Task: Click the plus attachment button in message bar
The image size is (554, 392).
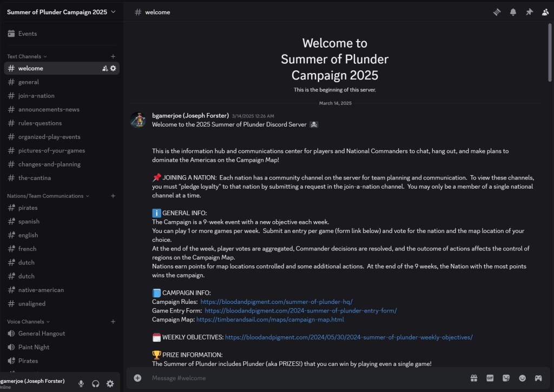Action: click(137, 378)
